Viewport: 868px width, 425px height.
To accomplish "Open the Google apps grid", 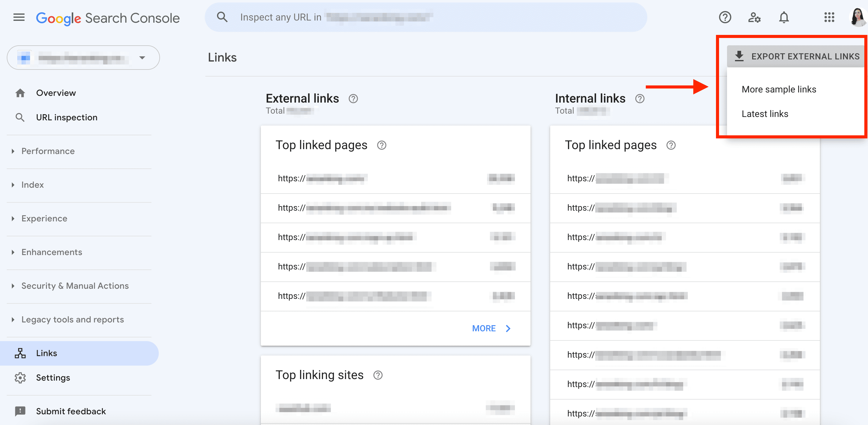I will coord(829,17).
